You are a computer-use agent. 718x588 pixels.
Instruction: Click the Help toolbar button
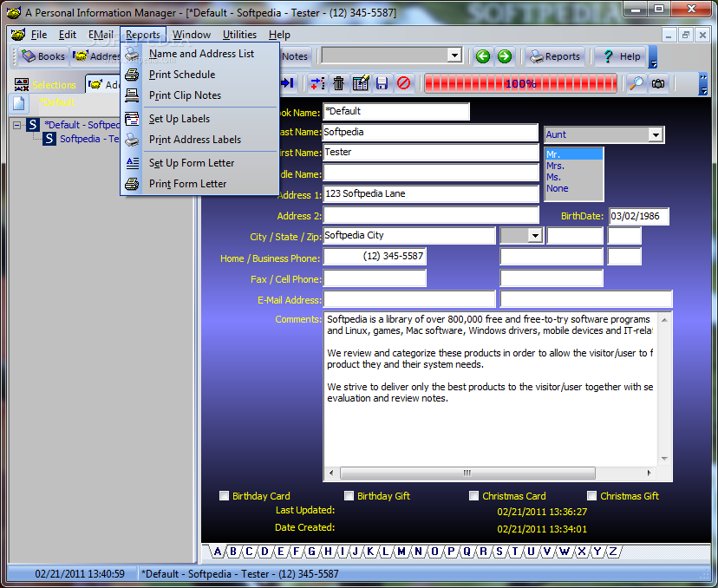pos(621,56)
